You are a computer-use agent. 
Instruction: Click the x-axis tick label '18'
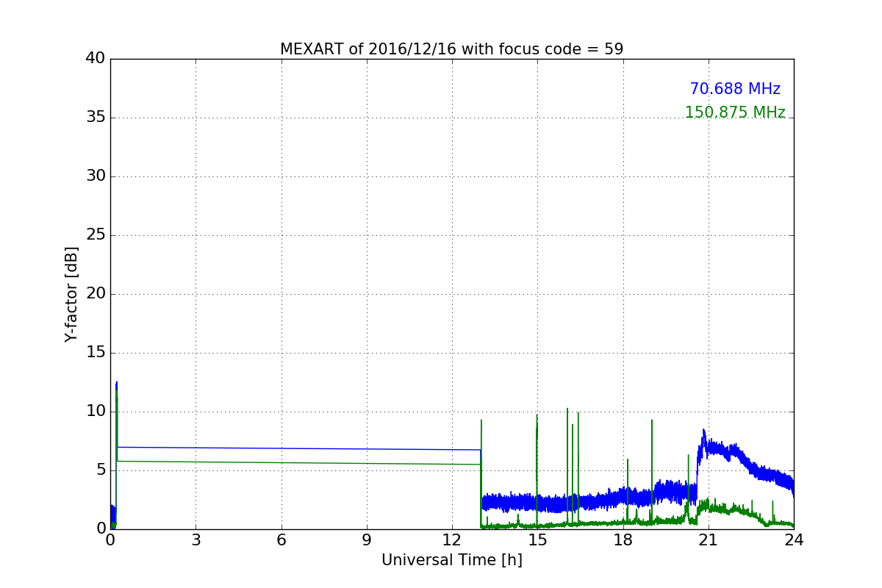click(623, 539)
